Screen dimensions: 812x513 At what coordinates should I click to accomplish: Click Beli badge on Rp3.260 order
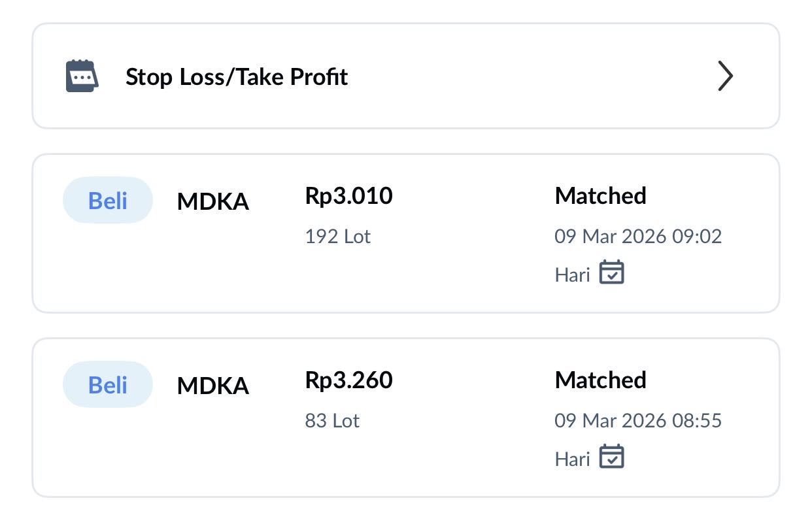pyautogui.click(x=107, y=384)
